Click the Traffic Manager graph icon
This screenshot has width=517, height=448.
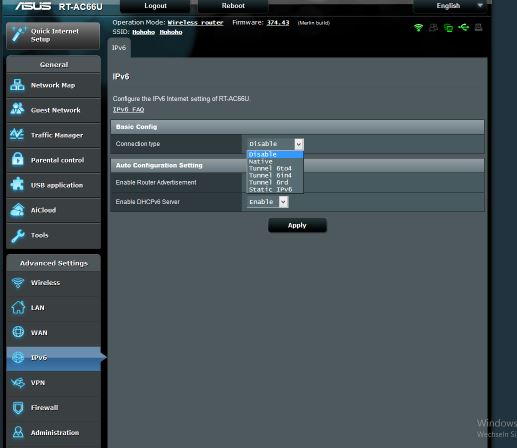point(17,135)
